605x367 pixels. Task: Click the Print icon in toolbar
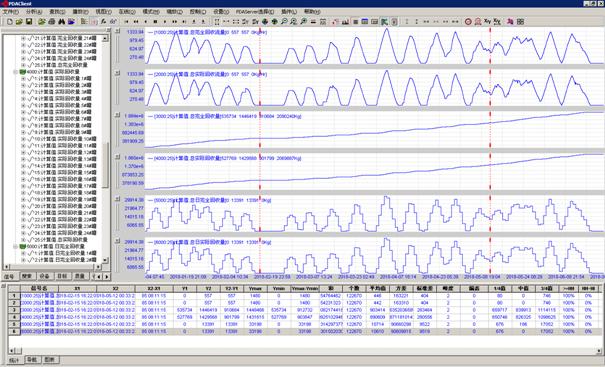pyautogui.click(x=52, y=22)
